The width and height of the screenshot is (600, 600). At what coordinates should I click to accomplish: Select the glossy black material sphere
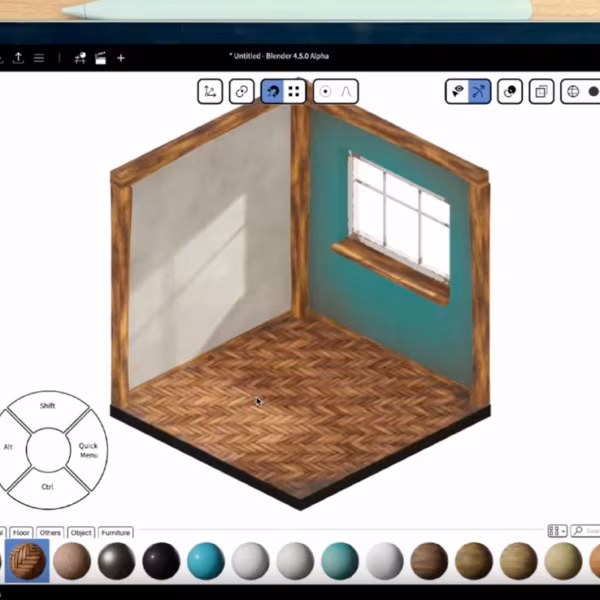pyautogui.click(x=161, y=561)
